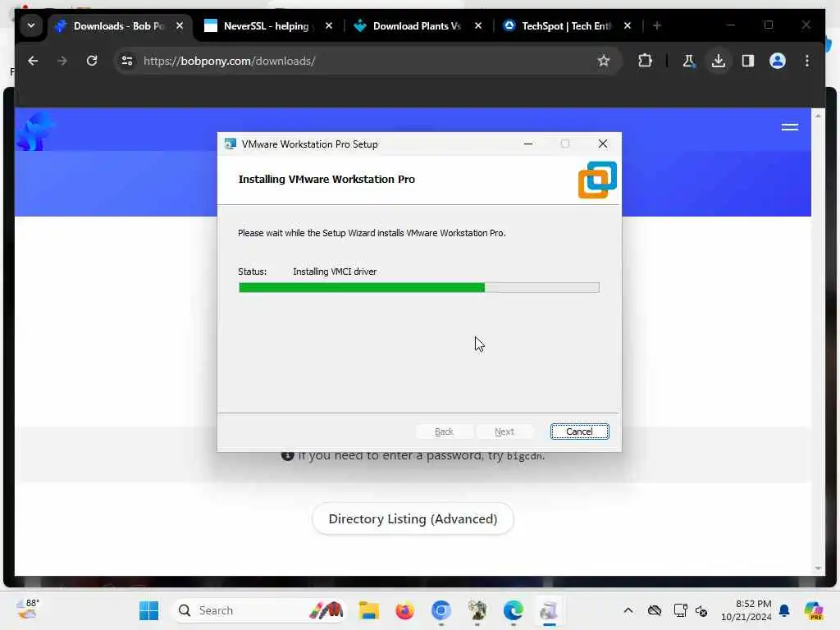Open Copilot preview from the taskbar
The image size is (840, 630).
814,610
